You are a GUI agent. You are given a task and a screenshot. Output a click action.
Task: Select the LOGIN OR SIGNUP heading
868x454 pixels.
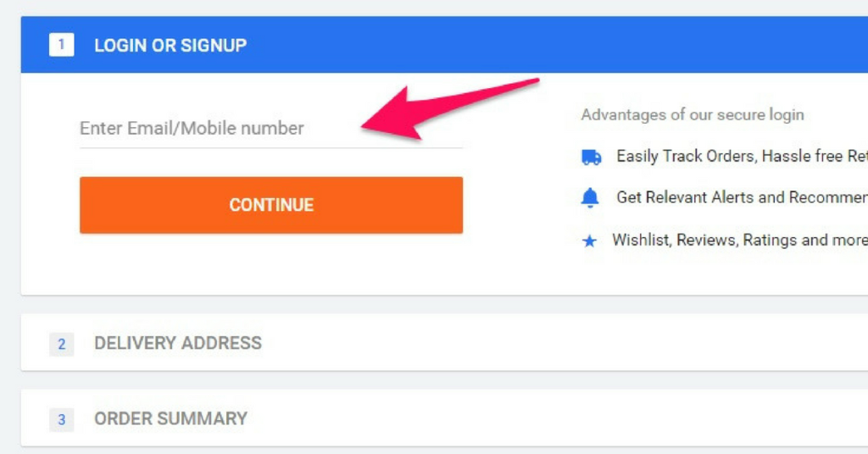pyautogui.click(x=170, y=46)
